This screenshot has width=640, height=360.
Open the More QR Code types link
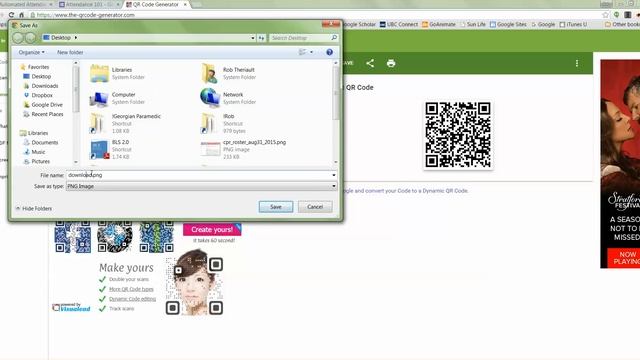point(131,289)
